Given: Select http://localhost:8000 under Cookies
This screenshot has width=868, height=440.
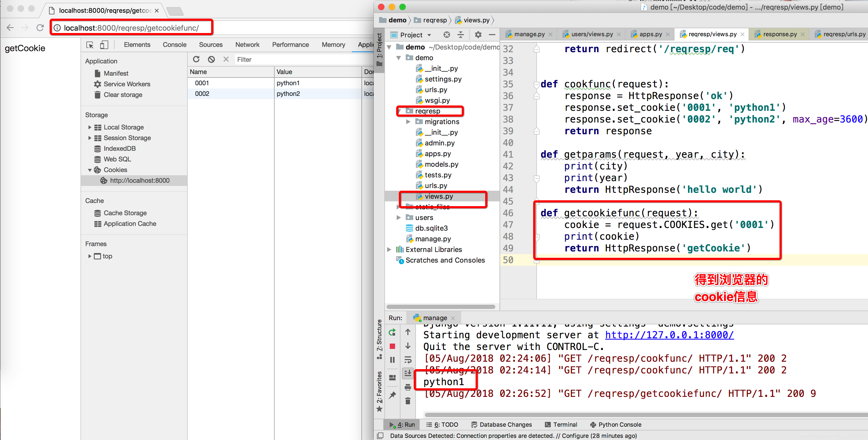Looking at the screenshot, I should 139,181.
